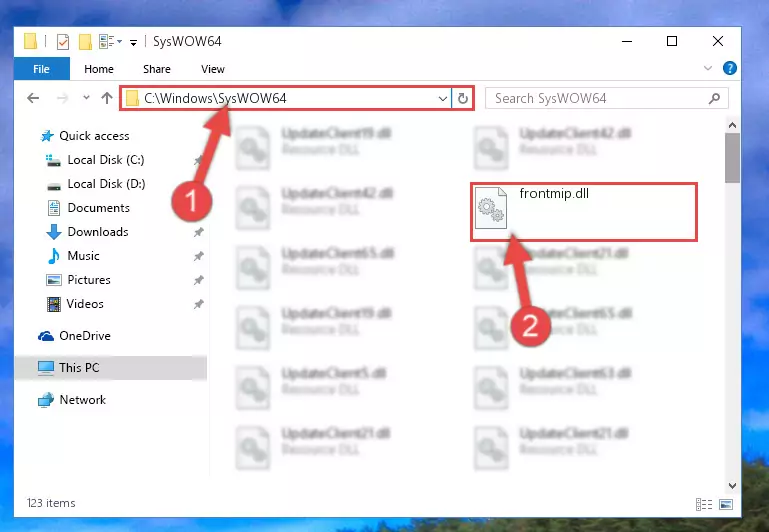This screenshot has width=769, height=532.
Task: Click the pin icon beside Pictures
Action: (x=199, y=280)
